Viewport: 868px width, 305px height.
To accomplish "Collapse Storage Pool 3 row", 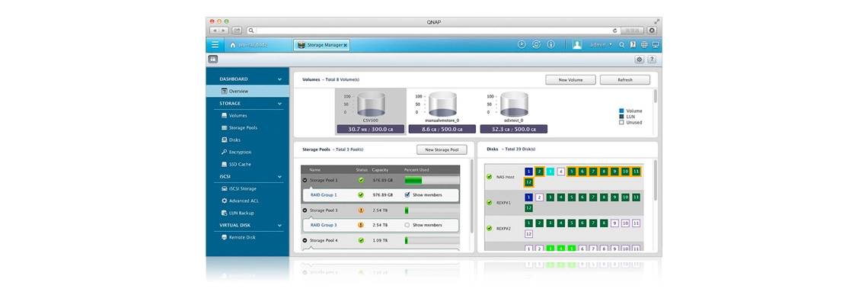I will 305,210.
